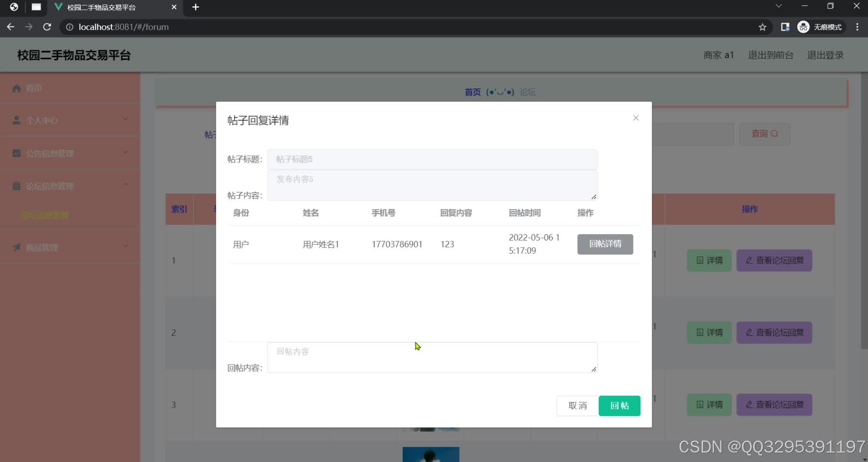This screenshot has height=462, width=868.
Task: Click the 操作 header in background table
Action: [749, 209]
